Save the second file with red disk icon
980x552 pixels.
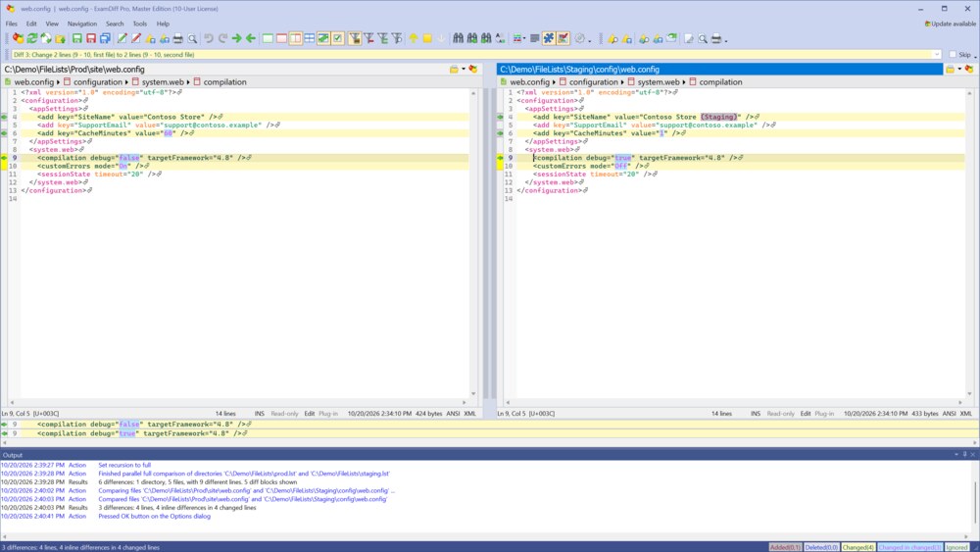(x=90, y=39)
